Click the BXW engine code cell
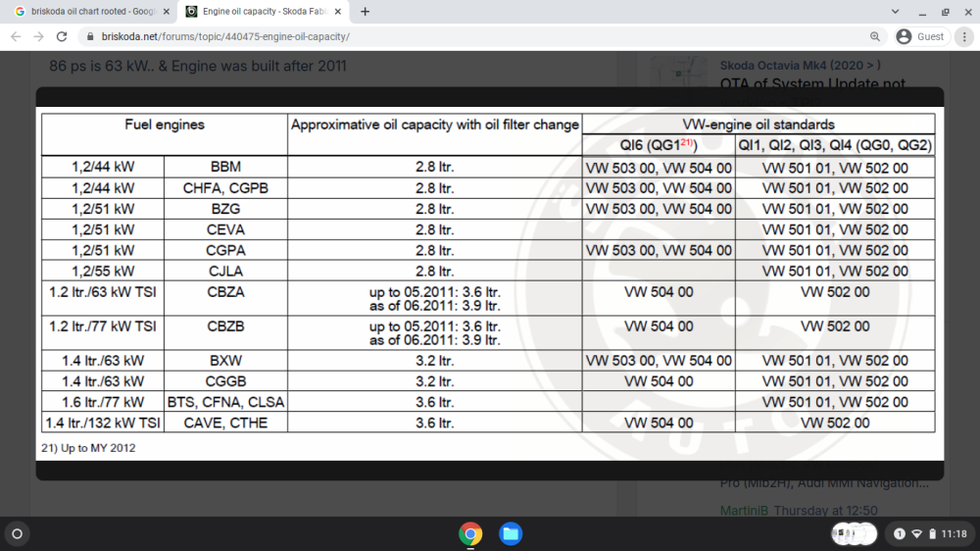980x551 pixels. (225, 361)
